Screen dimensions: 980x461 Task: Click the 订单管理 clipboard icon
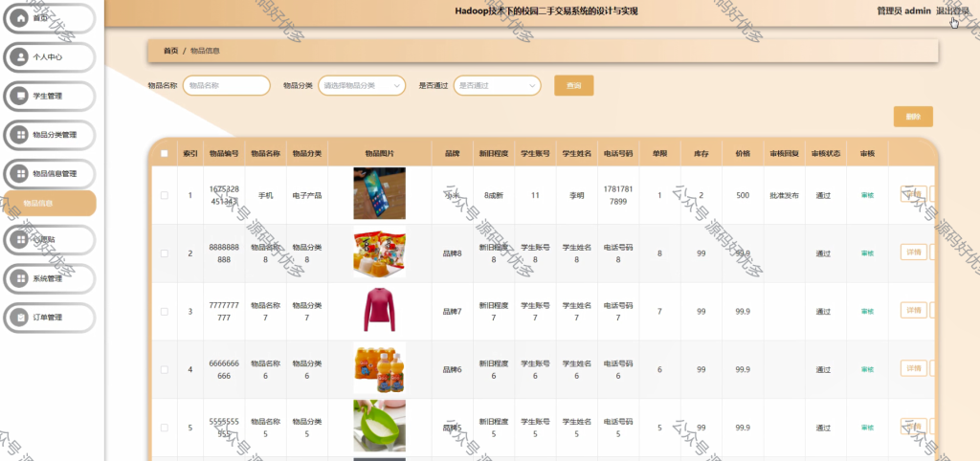[x=20, y=318]
